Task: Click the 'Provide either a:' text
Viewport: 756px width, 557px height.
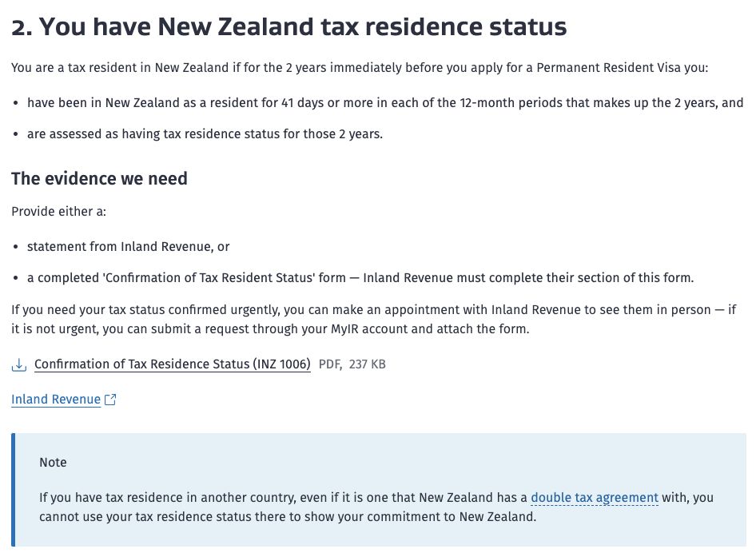Action: 58,212
